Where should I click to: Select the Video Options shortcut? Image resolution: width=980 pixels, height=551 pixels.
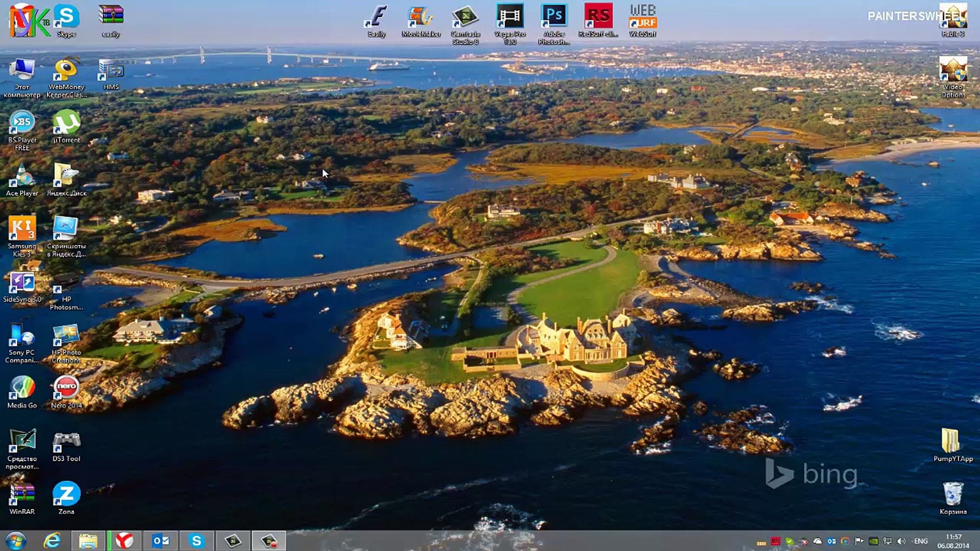(953, 77)
